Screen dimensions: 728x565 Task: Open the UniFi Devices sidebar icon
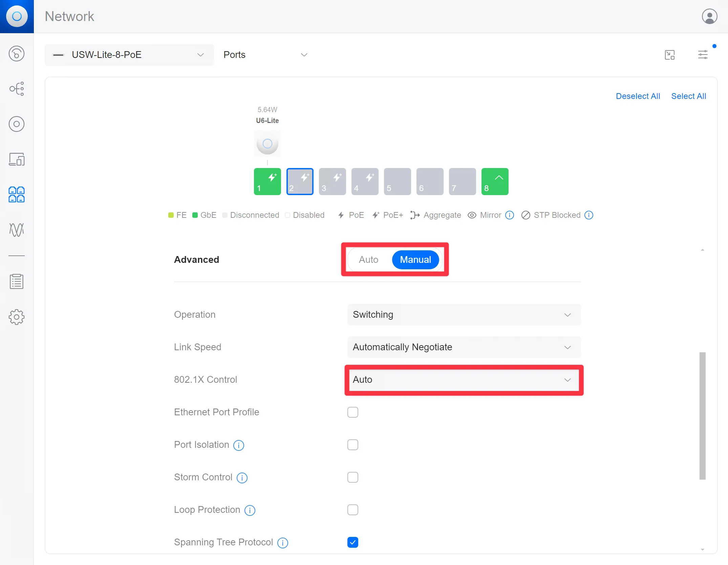pyautogui.click(x=17, y=124)
